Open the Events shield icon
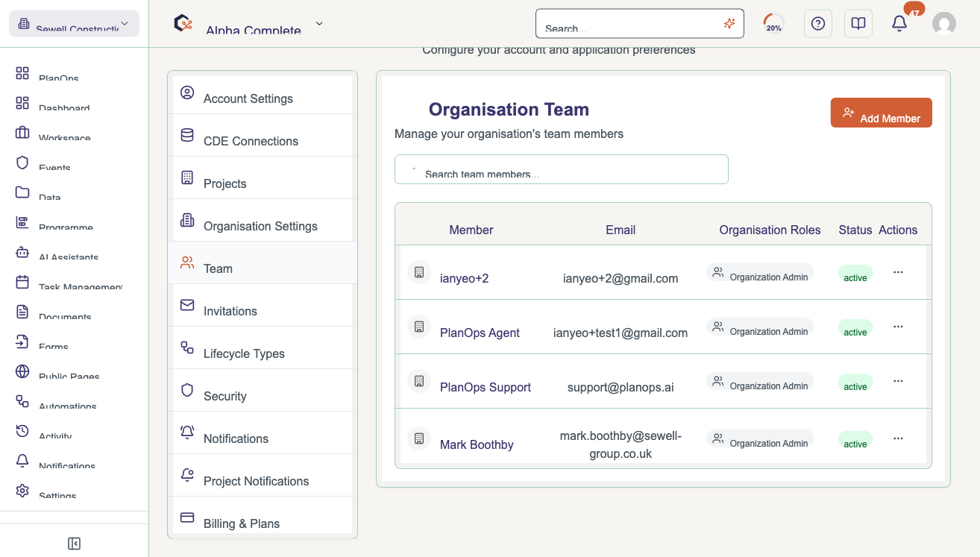The width and height of the screenshot is (980, 557). pyautogui.click(x=22, y=163)
